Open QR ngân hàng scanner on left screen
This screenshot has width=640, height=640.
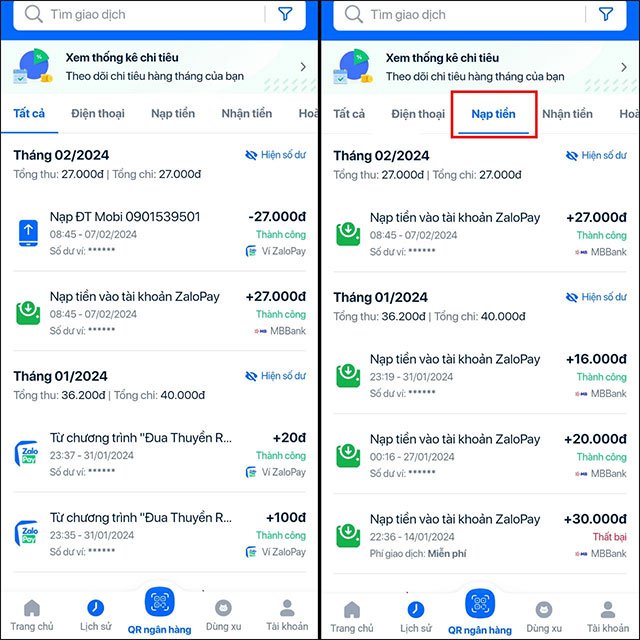[160, 602]
